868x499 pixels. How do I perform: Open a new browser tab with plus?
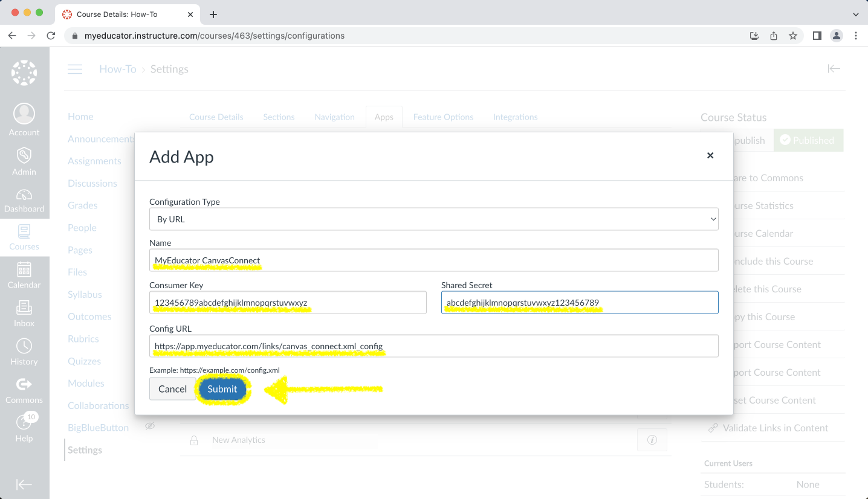coord(213,14)
